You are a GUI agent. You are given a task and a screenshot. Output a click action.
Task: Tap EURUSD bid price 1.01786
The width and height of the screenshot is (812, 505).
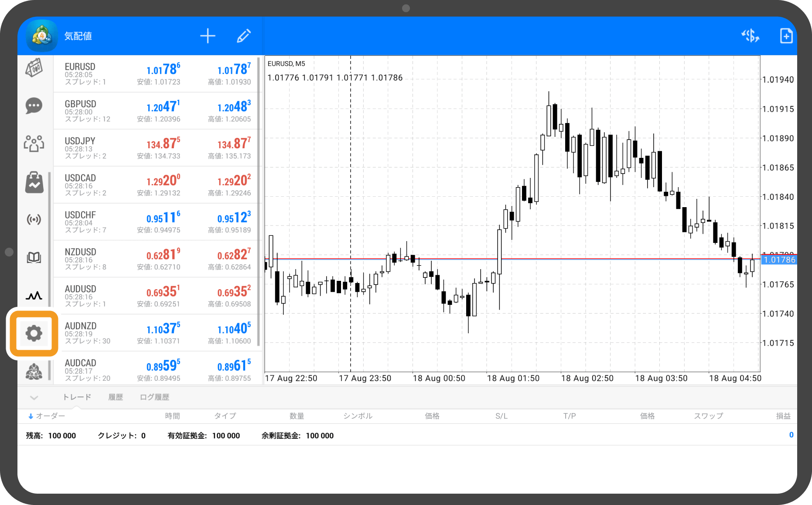pos(163,69)
